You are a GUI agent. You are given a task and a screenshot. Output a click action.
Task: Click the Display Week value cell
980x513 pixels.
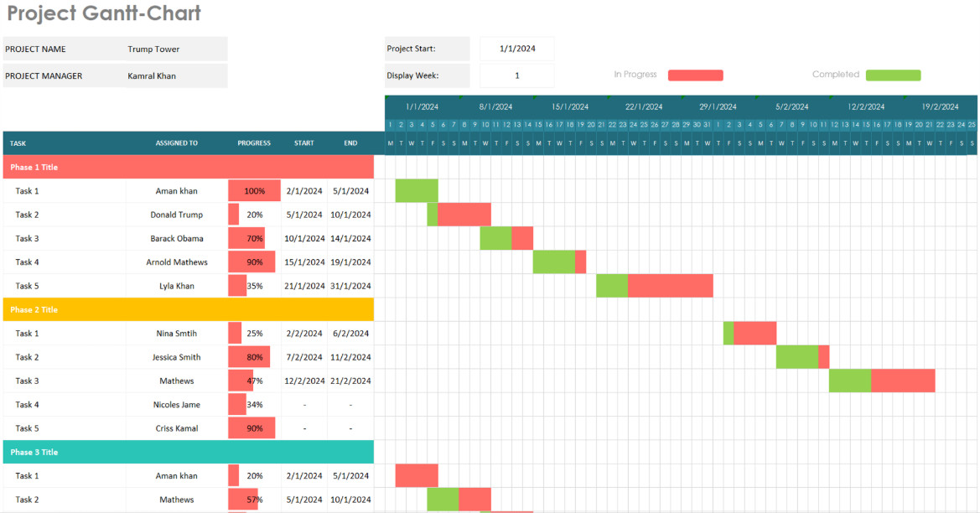click(x=517, y=75)
